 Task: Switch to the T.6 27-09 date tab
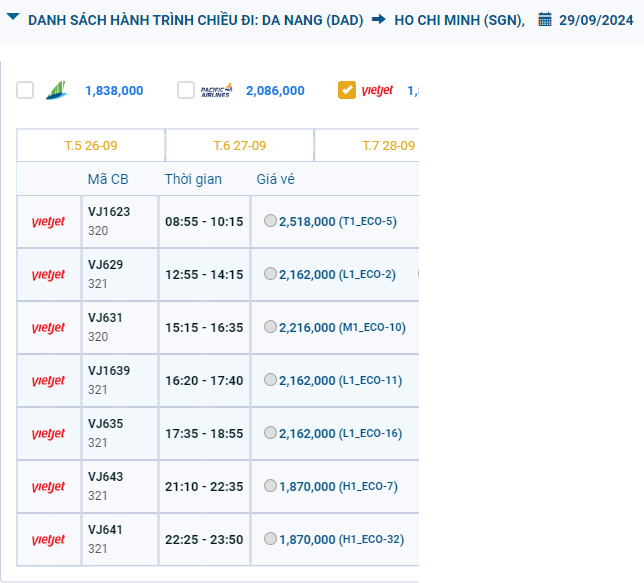tap(239, 145)
